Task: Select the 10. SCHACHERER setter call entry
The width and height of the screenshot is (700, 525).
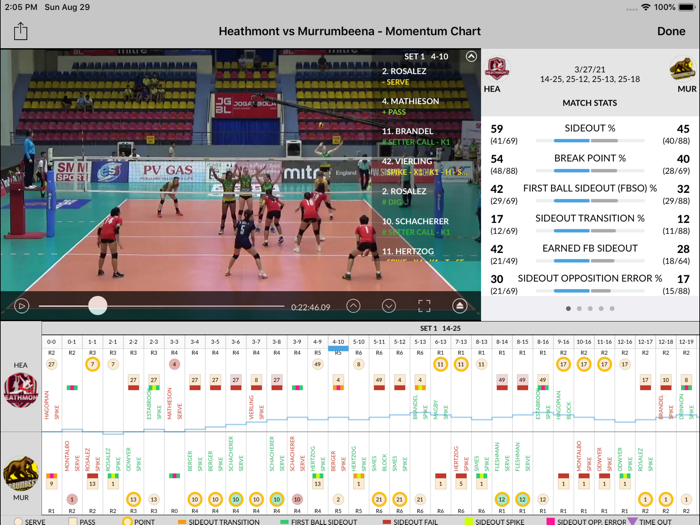Action: tap(416, 226)
